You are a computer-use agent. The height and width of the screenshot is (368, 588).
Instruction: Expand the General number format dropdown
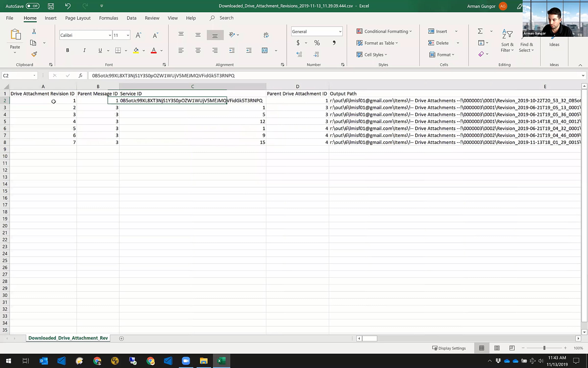click(340, 32)
